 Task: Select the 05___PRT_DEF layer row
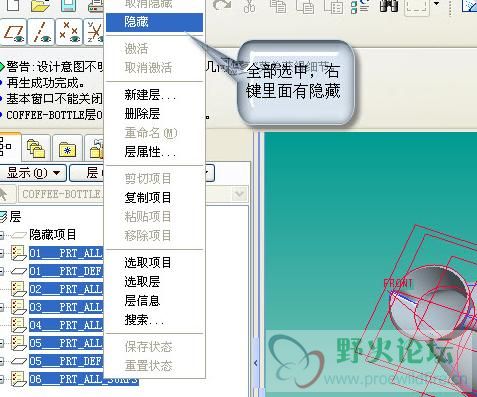[x=66, y=361]
